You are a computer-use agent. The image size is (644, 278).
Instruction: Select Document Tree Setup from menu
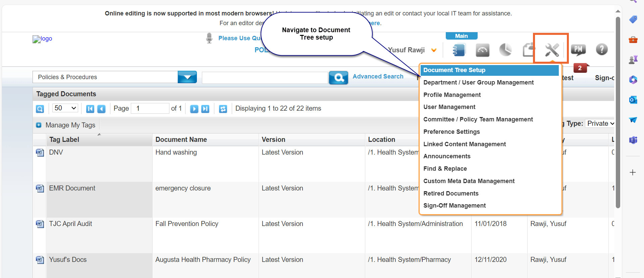click(x=454, y=70)
